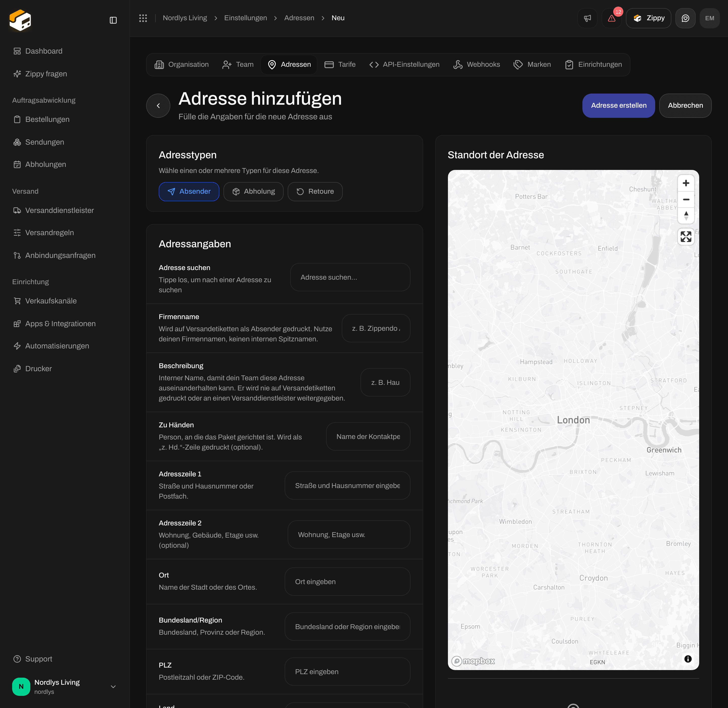Zoom out on the map
This screenshot has height=708, width=728.
[686, 199]
